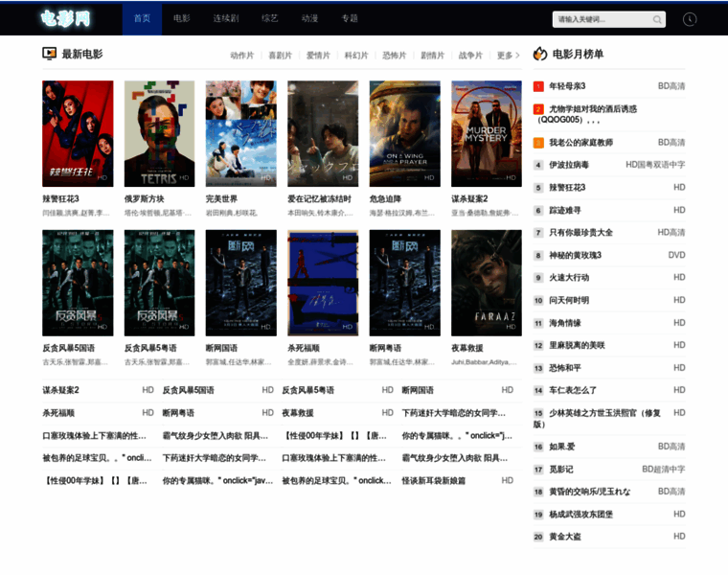
Task: Open 谋杀疑案2 in the text list
Action: (x=60, y=390)
